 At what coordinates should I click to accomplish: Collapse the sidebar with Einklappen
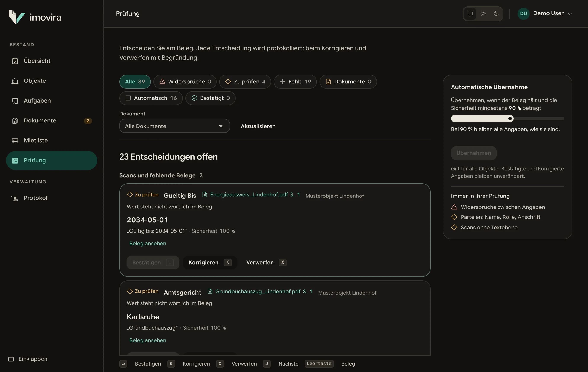[x=28, y=359]
